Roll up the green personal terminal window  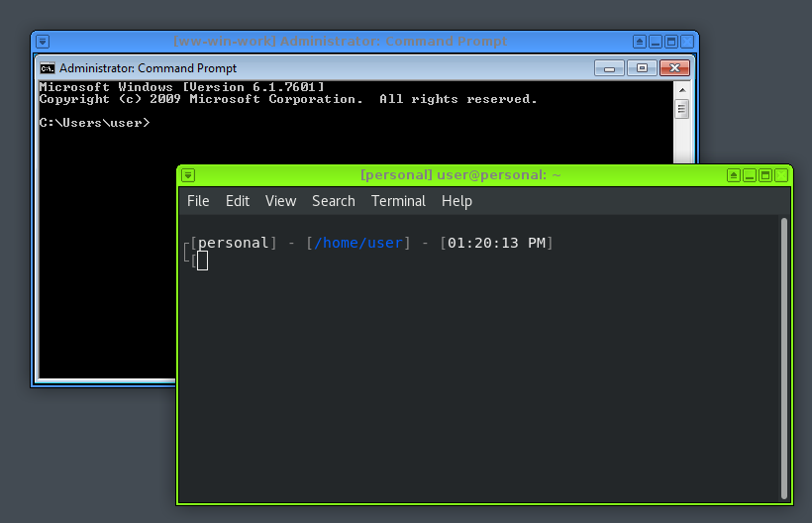point(734,175)
